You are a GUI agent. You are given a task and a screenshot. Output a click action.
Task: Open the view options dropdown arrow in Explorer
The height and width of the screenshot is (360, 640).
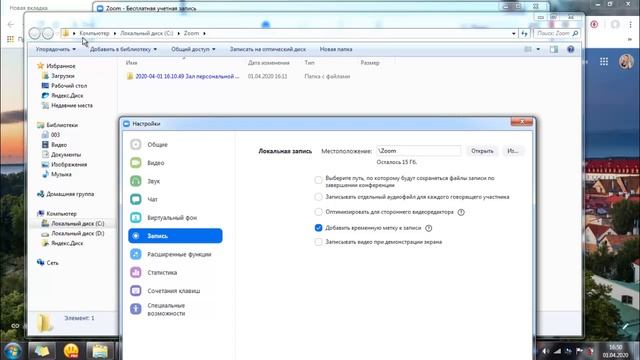point(538,49)
